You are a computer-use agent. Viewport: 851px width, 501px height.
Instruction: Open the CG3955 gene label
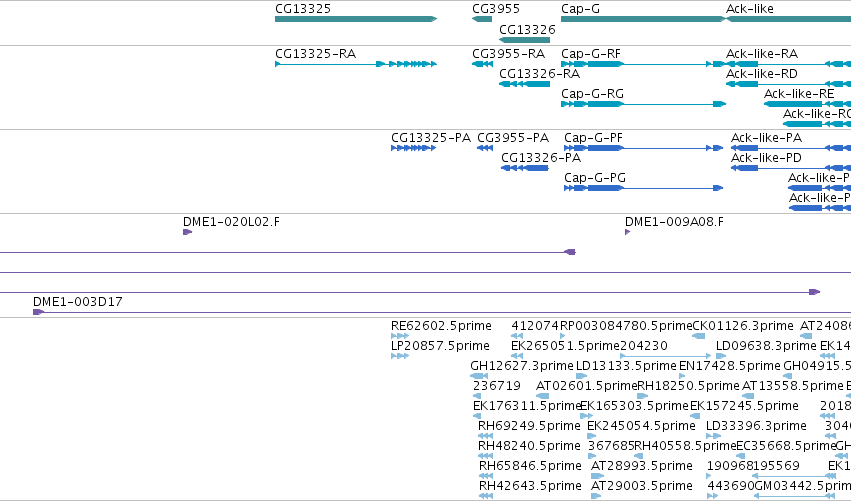(x=496, y=9)
